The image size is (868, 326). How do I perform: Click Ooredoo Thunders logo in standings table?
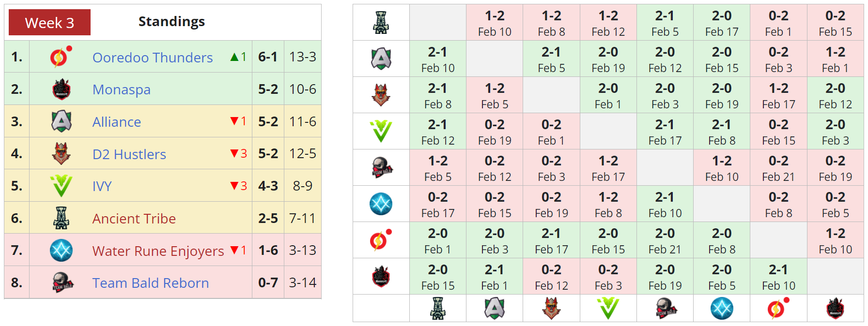pos(60,57)
